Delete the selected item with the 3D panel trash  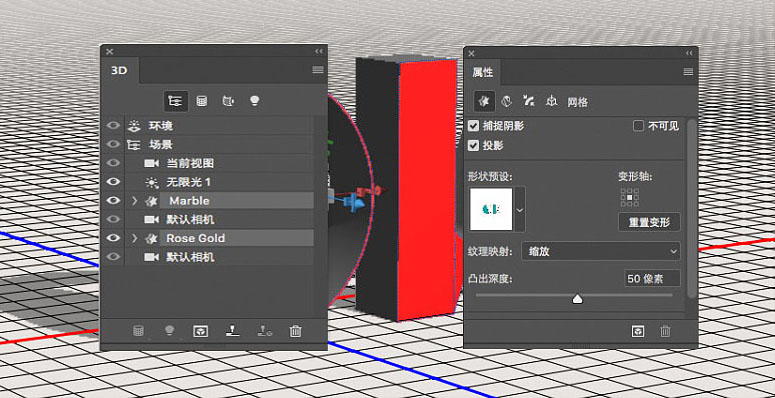[296, 331]
